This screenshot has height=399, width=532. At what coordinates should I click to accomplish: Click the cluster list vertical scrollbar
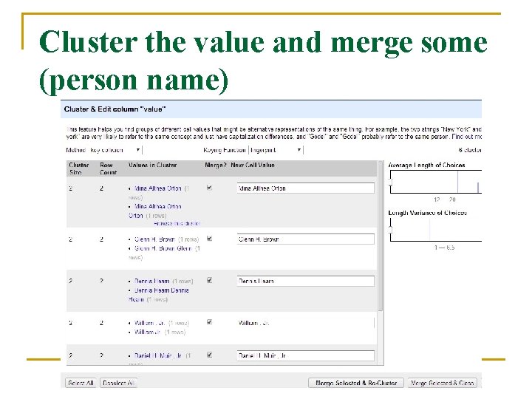pos(381,236)
